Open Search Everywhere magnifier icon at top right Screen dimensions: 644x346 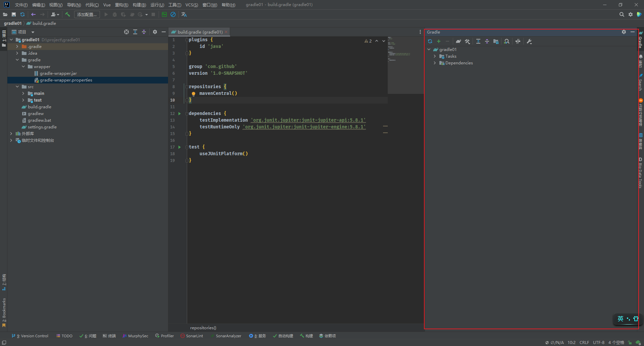[622, 14]
